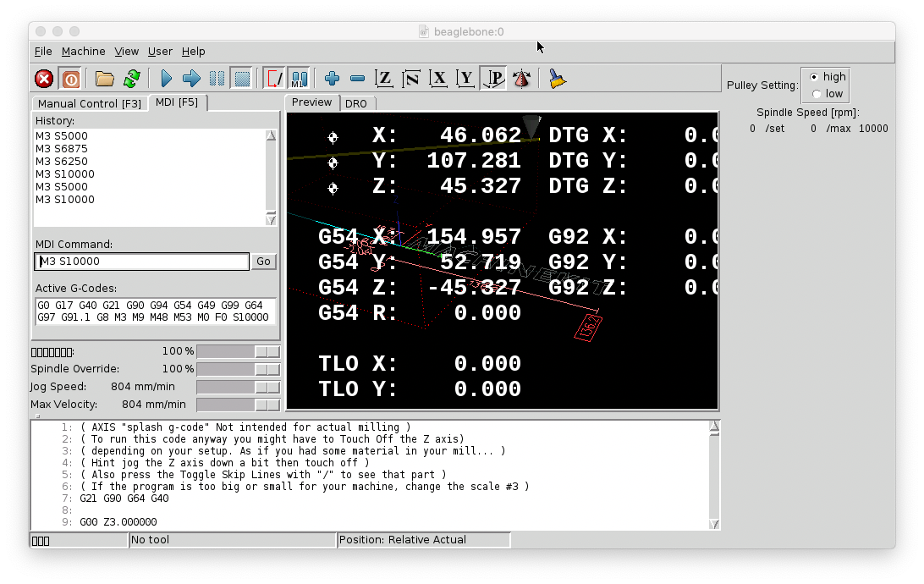The height and width of the screenshot is (584, 924).
Task: Switch to Manual Control tab
Action: pyautogui.click(x=90, y=103)
